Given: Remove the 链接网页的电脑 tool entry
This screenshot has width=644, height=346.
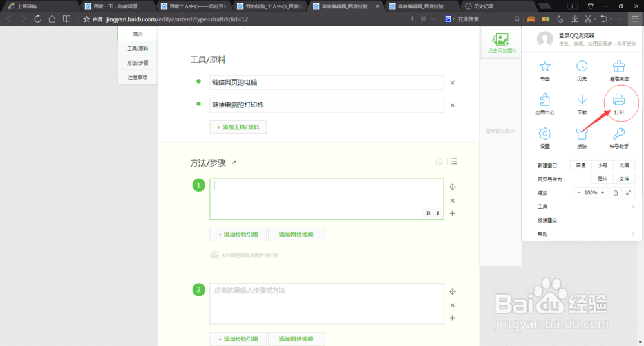Looking at the screenshot, I should point(453,83).
